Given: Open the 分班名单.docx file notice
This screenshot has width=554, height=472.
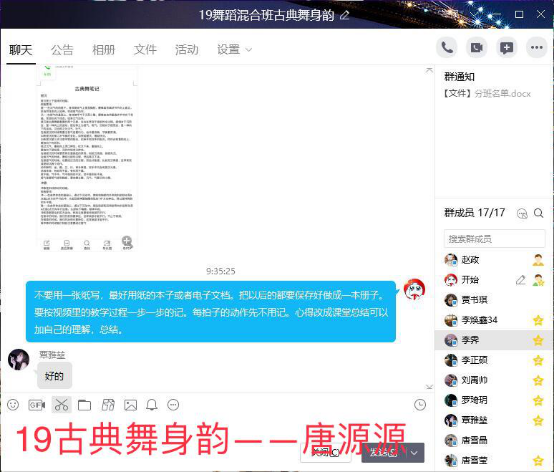Looking at the screenshot, I should [x=488, y=94].
